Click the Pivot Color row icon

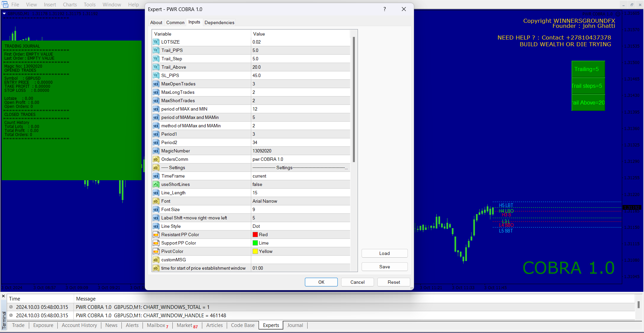point(156,251)
